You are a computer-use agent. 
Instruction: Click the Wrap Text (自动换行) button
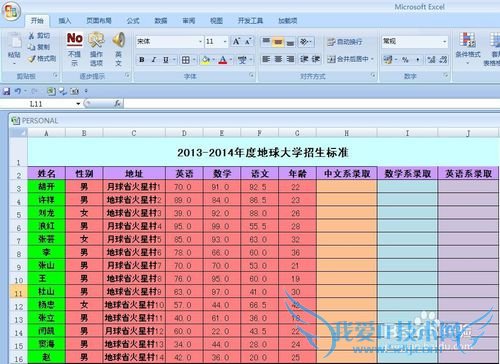pyautogui.click(x=345, y=42)
